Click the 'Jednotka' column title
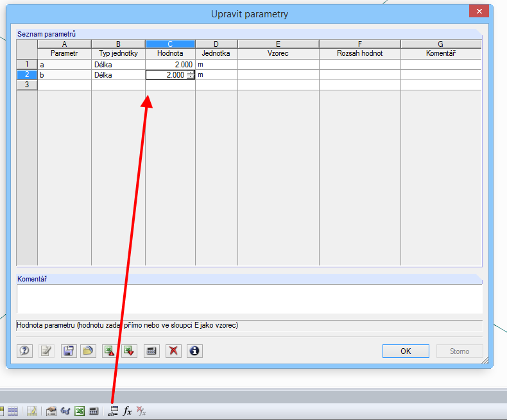507x420 pixels. coord(216,53)
